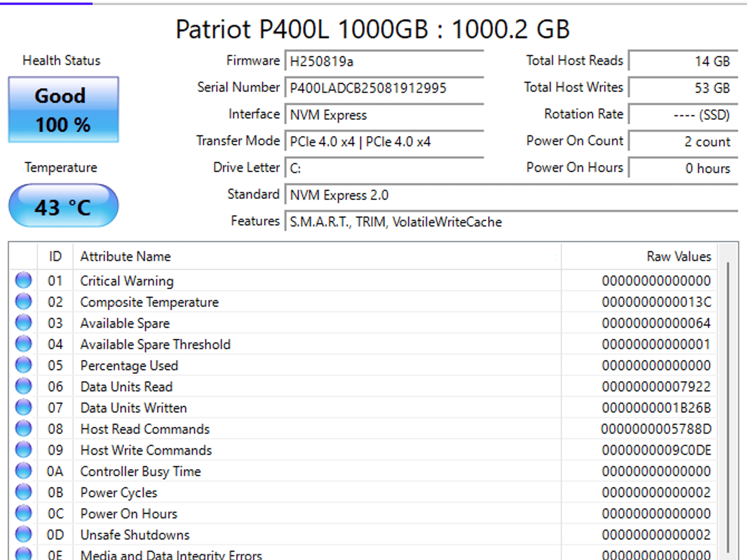Click the status icon for Host Read Commands
747x560 pixels.
click(x=24, y=428)
